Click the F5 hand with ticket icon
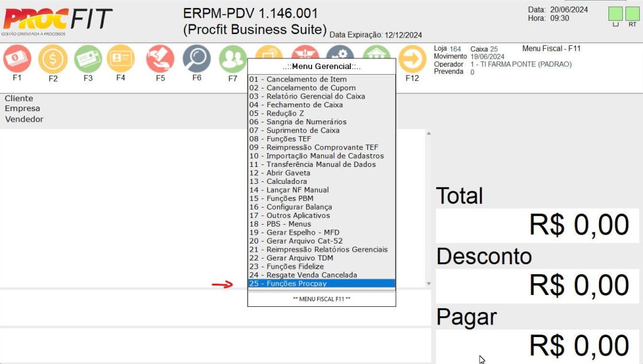 tap(160, 58)
